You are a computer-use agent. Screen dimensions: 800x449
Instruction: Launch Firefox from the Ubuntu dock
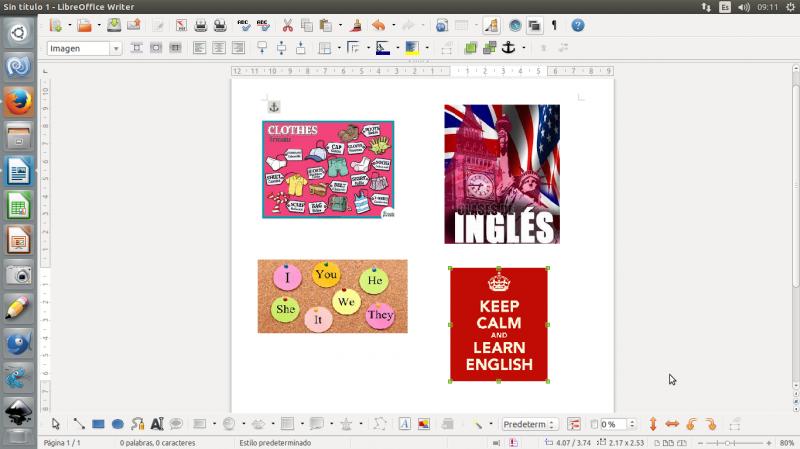[x=18, y=102]
